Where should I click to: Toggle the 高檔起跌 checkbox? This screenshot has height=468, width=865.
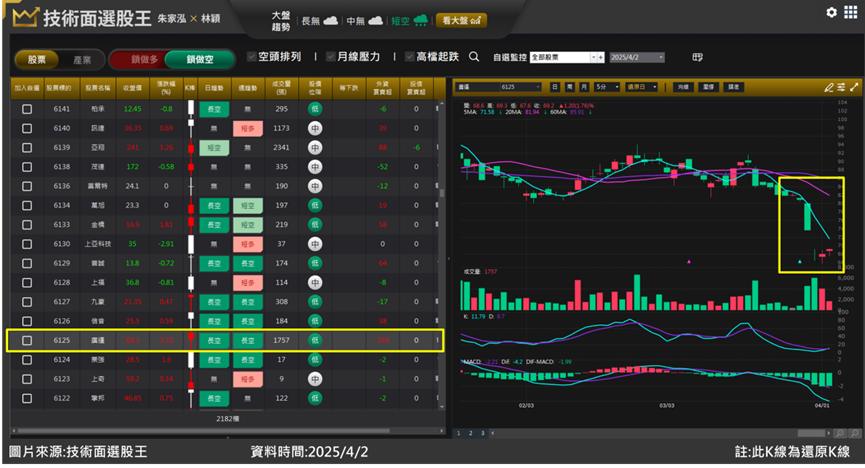410,56
